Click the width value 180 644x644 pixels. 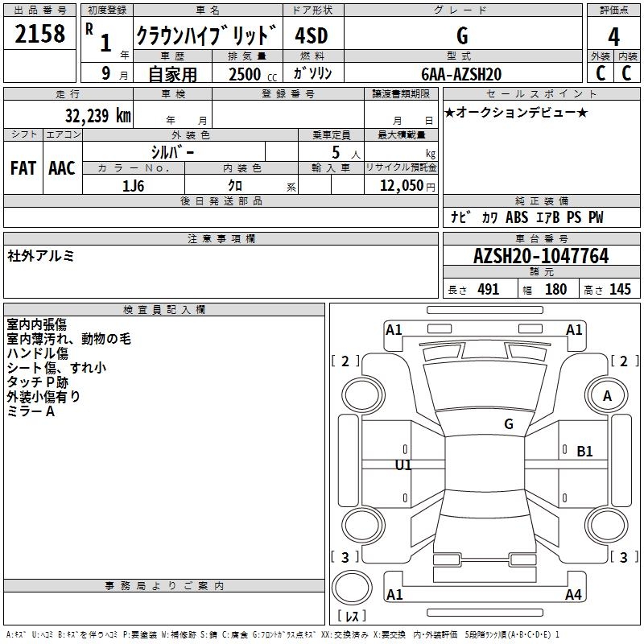pos(555,290)
